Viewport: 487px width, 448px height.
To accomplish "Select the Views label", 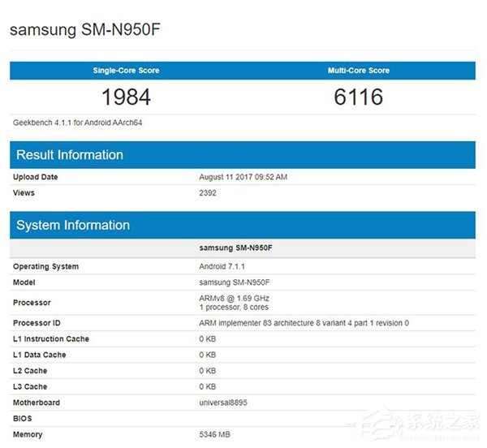I will [x=24, y=193].
